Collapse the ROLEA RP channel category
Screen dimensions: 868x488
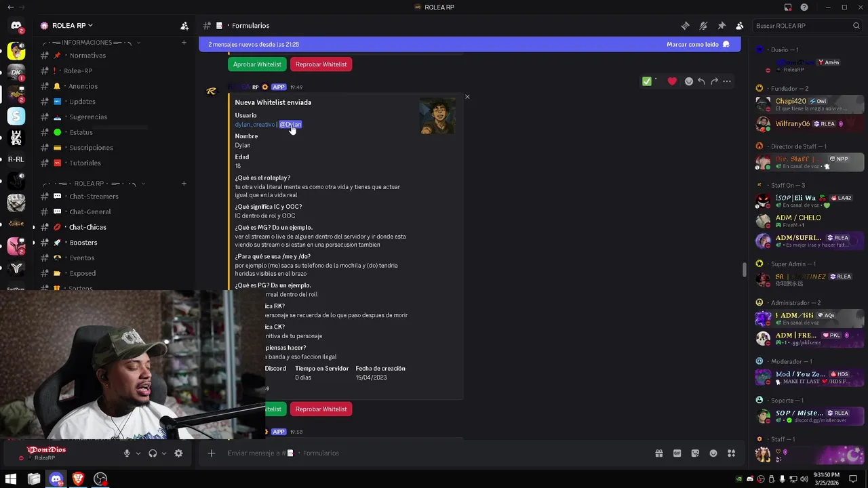tap(92, 184)
